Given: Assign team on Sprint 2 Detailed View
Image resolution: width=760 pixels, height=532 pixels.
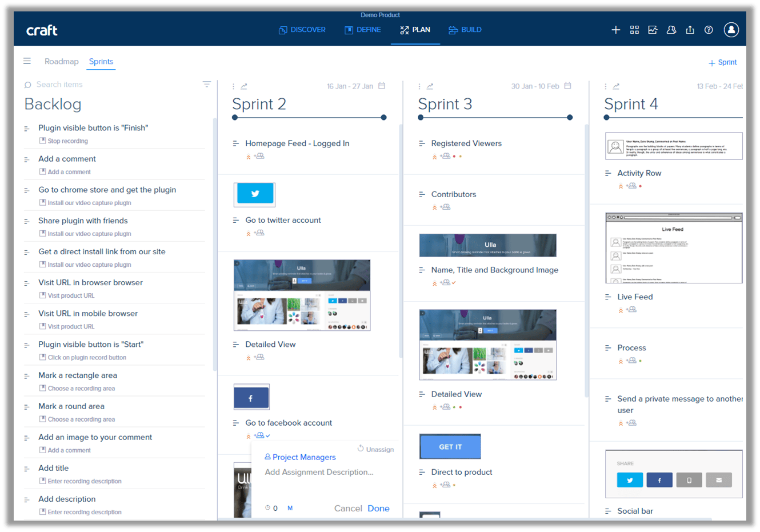Looking at the screenshot, I should click(x=259, y=357).
